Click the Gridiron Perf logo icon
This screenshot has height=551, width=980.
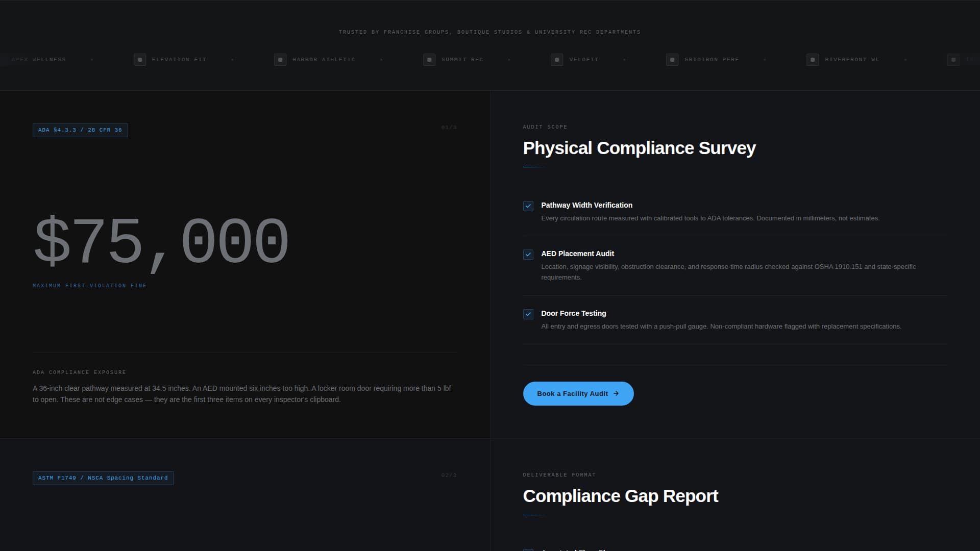[672, 60]
